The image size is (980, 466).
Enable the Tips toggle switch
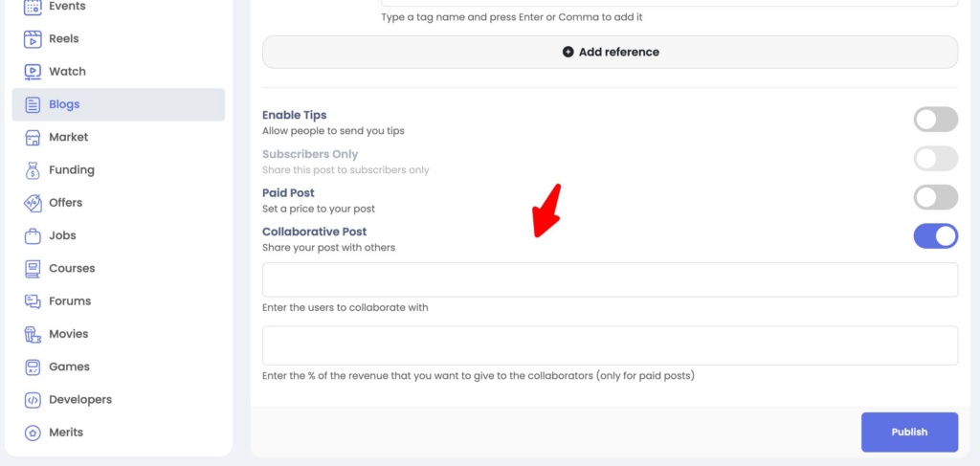pyautogui.click(x=935, y=120)
